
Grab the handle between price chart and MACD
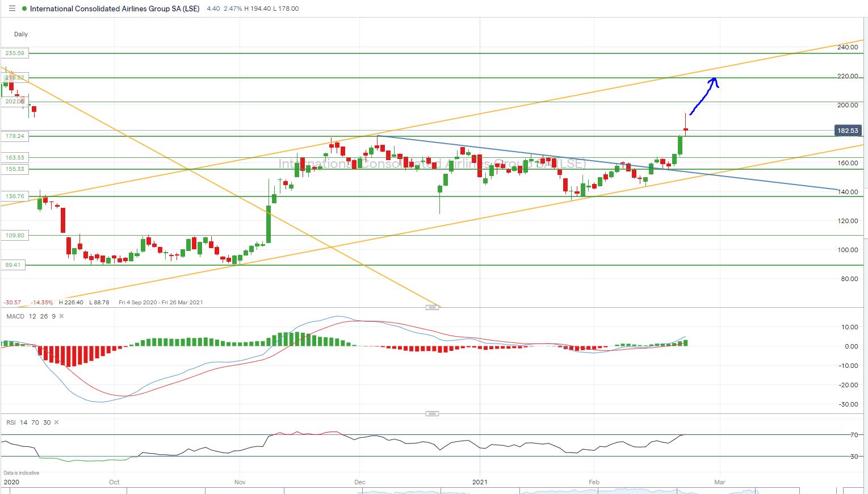pyautogui.click(x=432, y=307)
